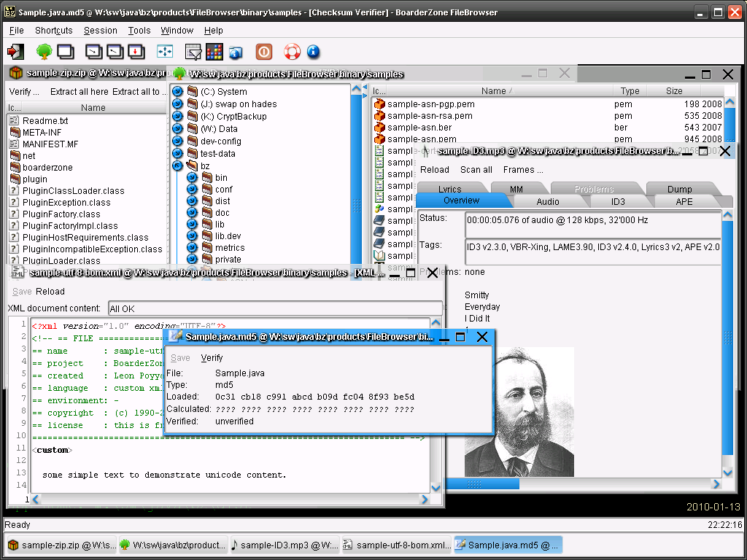Sort file list by Size column header
The image size is (747, 560).
click(x=673, y=90)
